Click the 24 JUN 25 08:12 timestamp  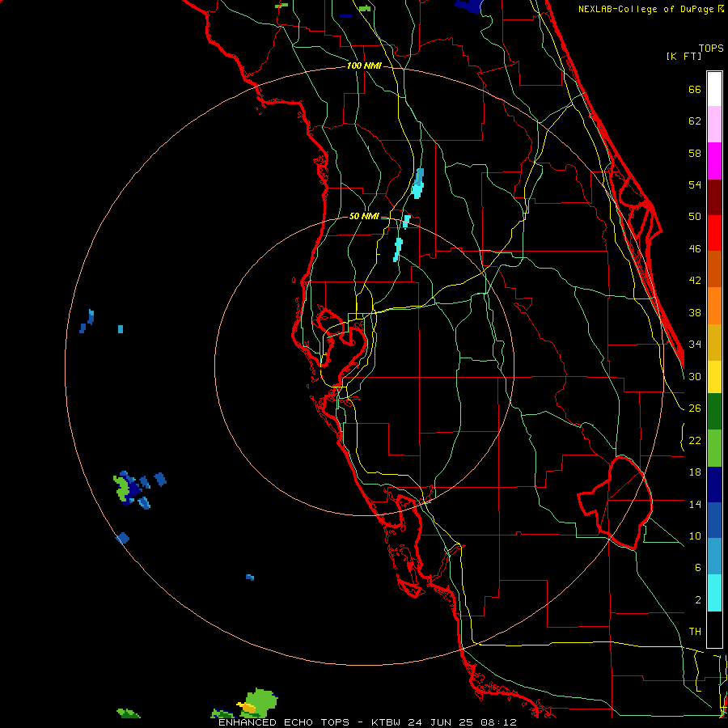click(x=462, y=722)
